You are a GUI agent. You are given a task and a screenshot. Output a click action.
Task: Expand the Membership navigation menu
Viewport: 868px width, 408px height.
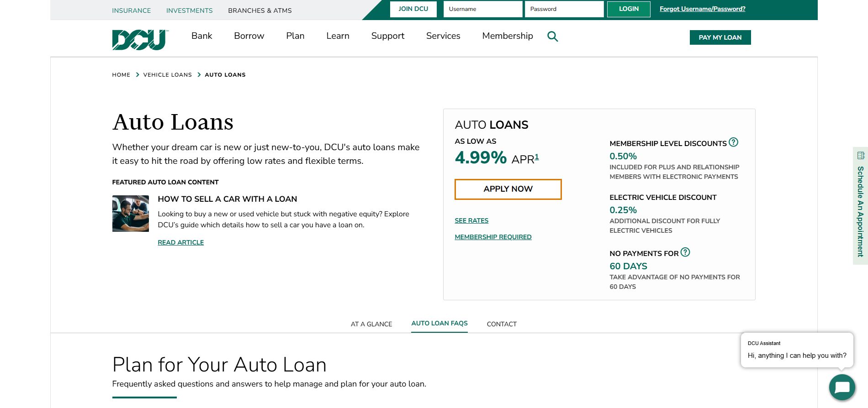[x=507, y=36]
